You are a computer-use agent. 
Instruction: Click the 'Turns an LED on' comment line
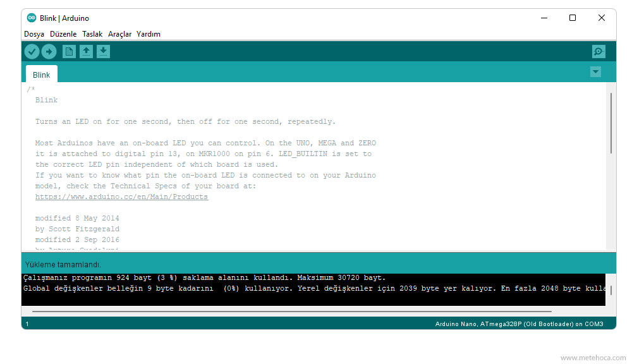tap(185, 121)
